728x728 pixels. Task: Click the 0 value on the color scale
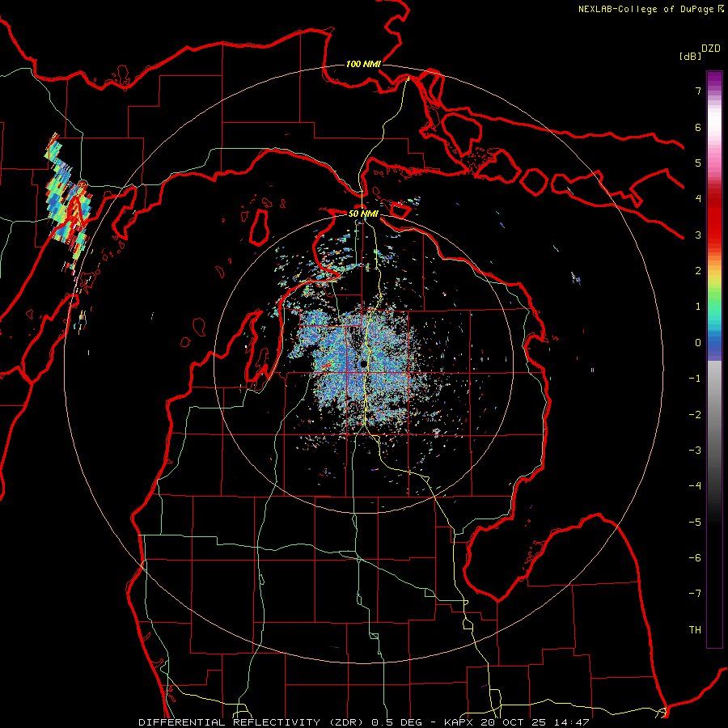[698, 343]
